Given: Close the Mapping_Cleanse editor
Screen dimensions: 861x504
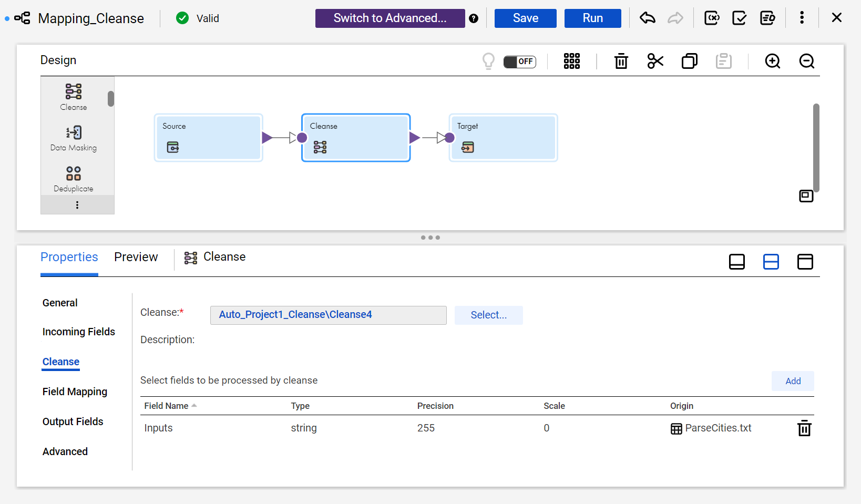Looking at the screenshot, I should point(837,18).
